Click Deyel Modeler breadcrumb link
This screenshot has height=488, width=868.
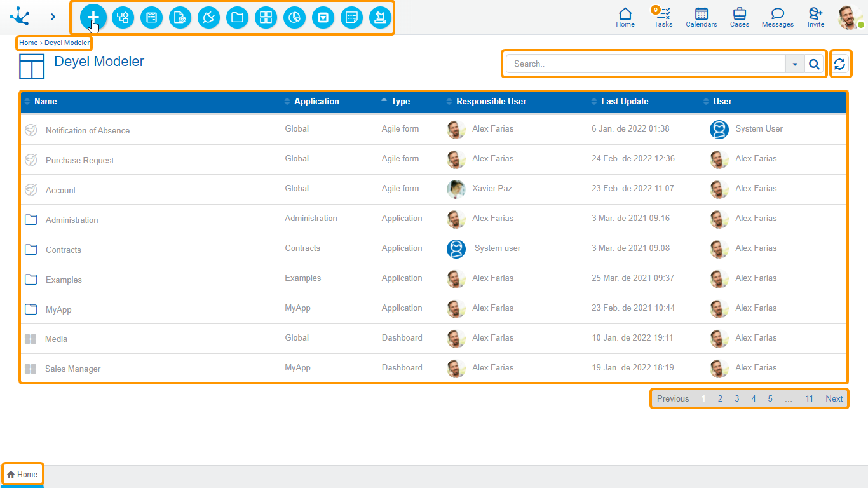pos(67,43)
